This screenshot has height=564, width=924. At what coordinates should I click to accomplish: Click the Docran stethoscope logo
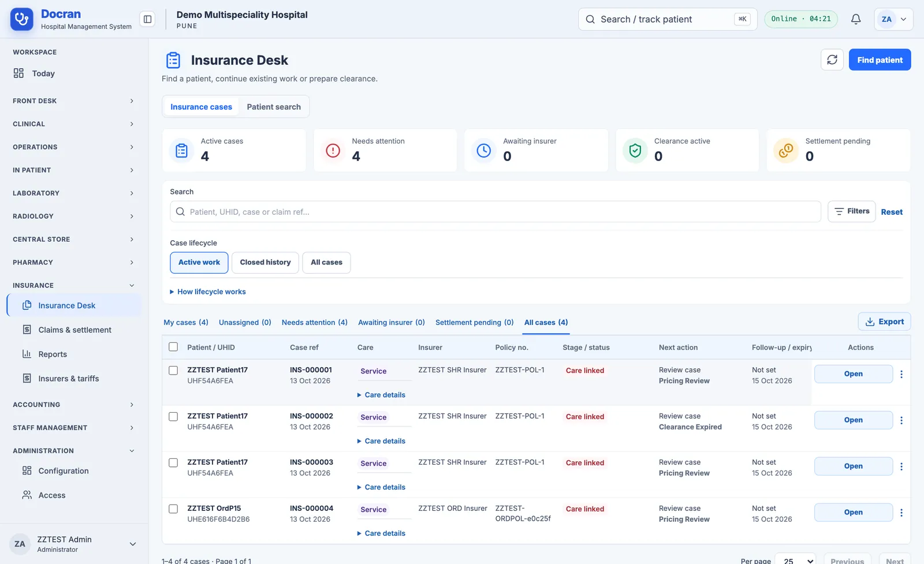coord(22,20)
